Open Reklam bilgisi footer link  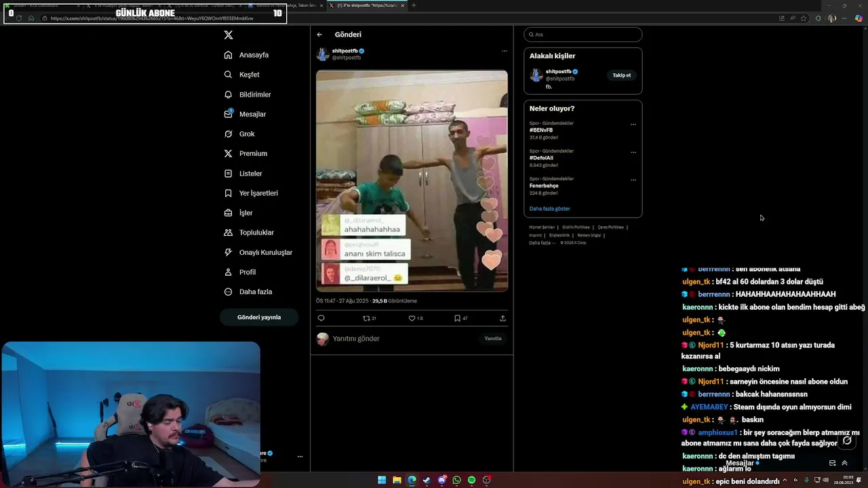pyautogui.click(x=589, y=235)
